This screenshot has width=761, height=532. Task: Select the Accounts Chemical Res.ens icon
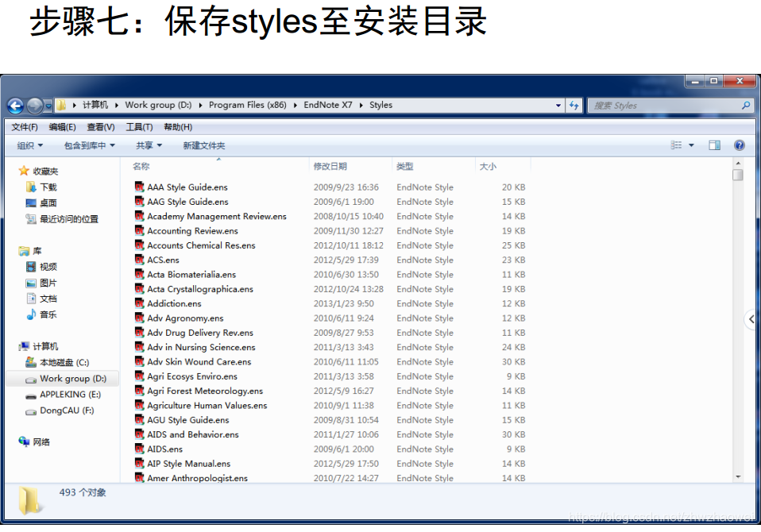[139, 245]
